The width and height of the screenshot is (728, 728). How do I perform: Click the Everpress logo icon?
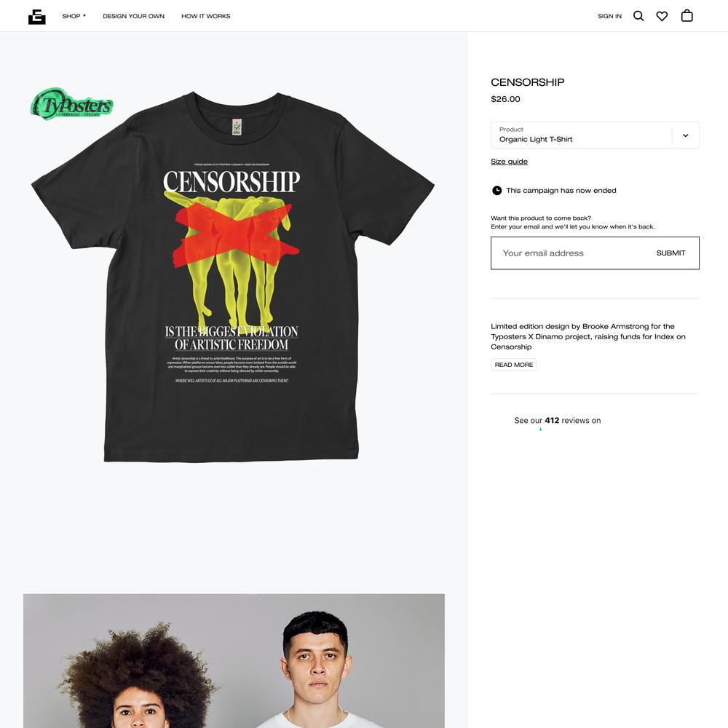point(36,16)
